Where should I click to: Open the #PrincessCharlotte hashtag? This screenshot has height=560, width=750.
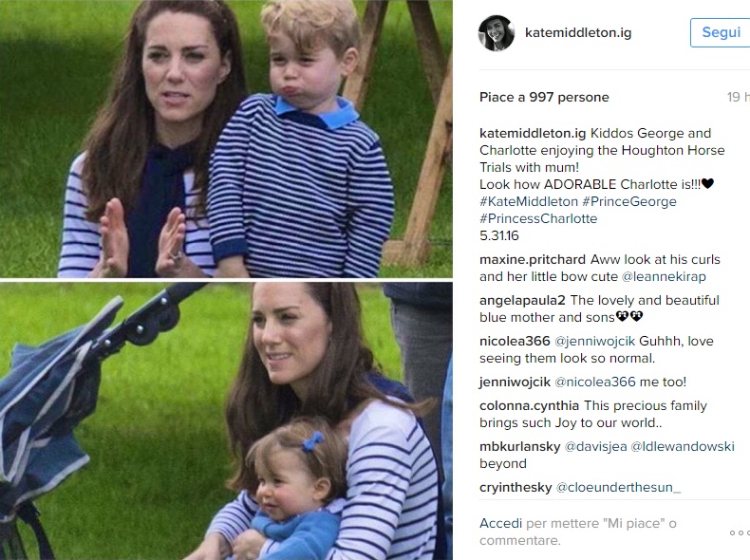click(x=538, y=218)
